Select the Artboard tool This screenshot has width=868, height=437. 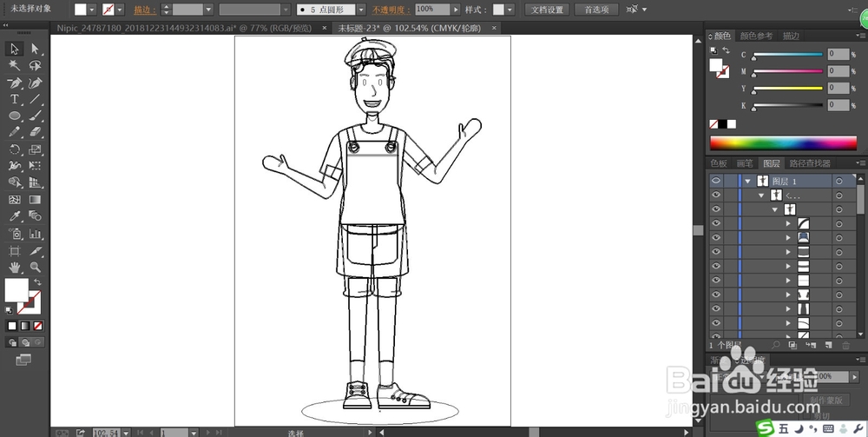[15, 251]
